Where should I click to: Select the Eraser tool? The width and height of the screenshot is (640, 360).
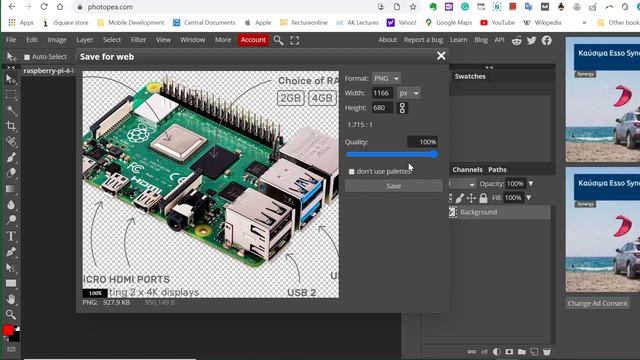click(x=11, y=173)
